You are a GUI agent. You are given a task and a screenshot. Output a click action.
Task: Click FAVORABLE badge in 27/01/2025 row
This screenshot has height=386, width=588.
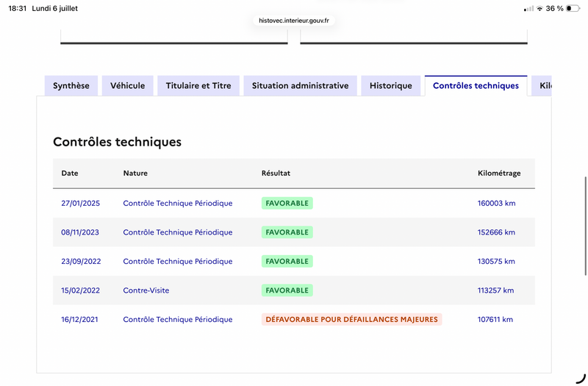[x=287, y=204]
